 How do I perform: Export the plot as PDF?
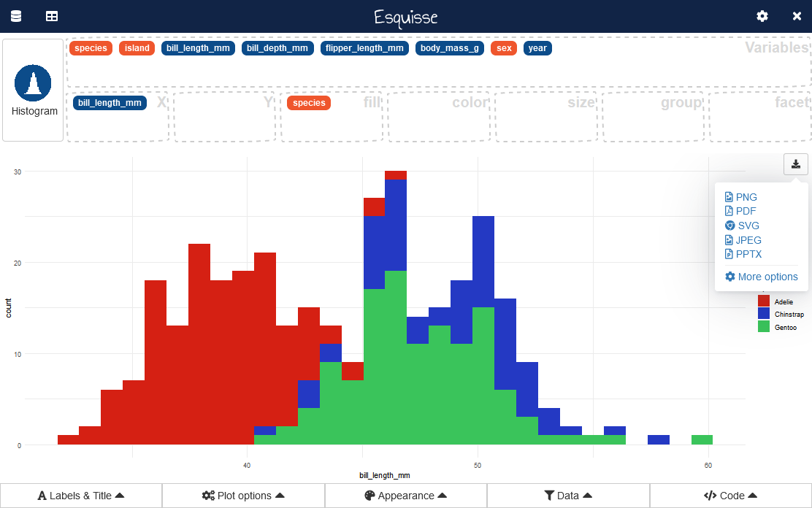(x=740, y=211)
